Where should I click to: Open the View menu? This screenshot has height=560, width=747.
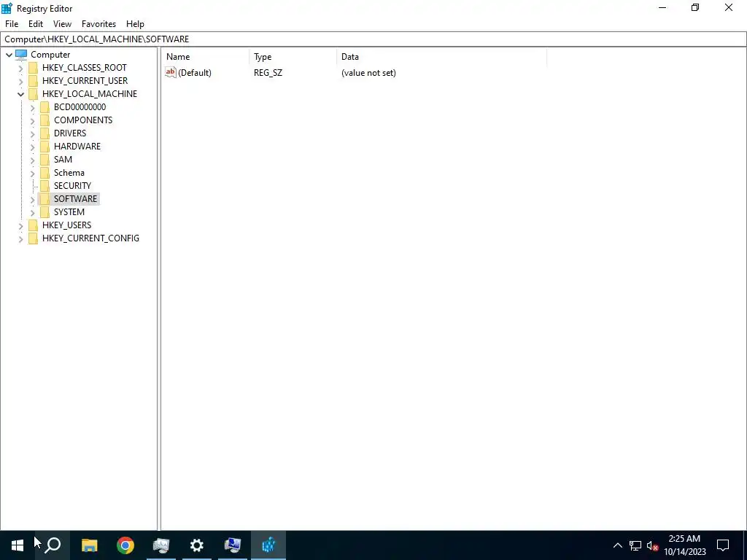[x=62, y=24]
